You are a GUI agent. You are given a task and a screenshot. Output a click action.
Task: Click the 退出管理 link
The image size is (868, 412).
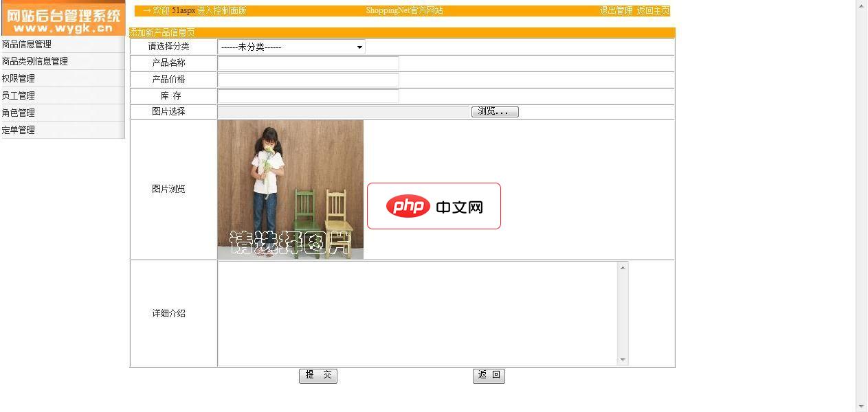616,11
